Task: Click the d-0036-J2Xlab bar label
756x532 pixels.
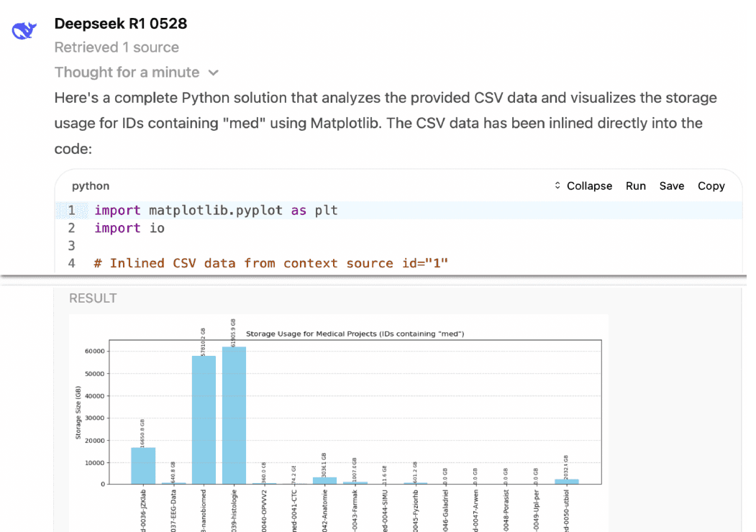Action: coord(142,507)
